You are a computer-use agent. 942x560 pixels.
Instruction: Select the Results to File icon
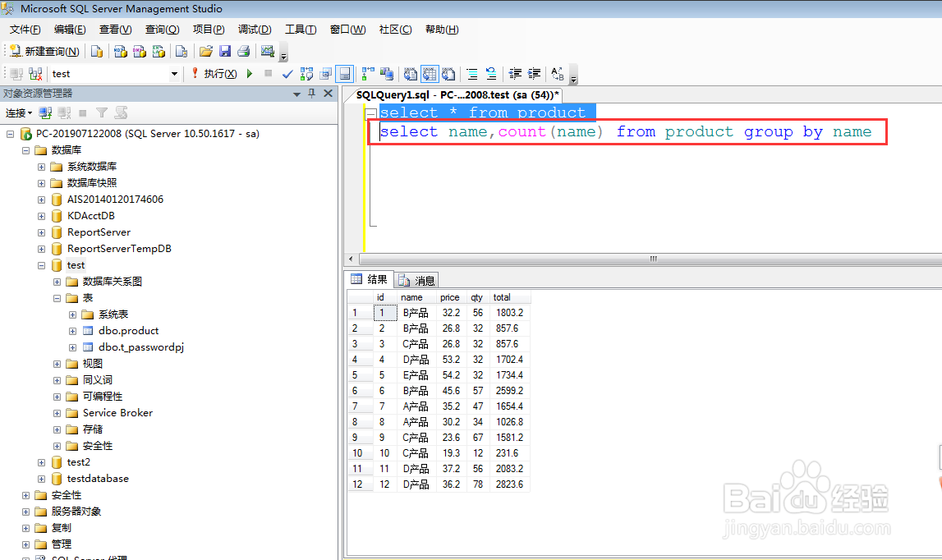448,74
